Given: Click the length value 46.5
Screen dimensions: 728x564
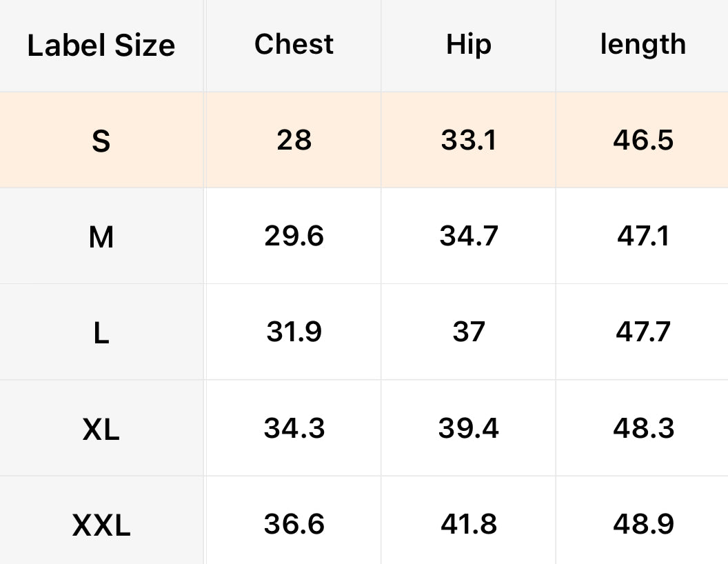Looking at the screenshot, I should pyautogui.click(x=643, y=140).
